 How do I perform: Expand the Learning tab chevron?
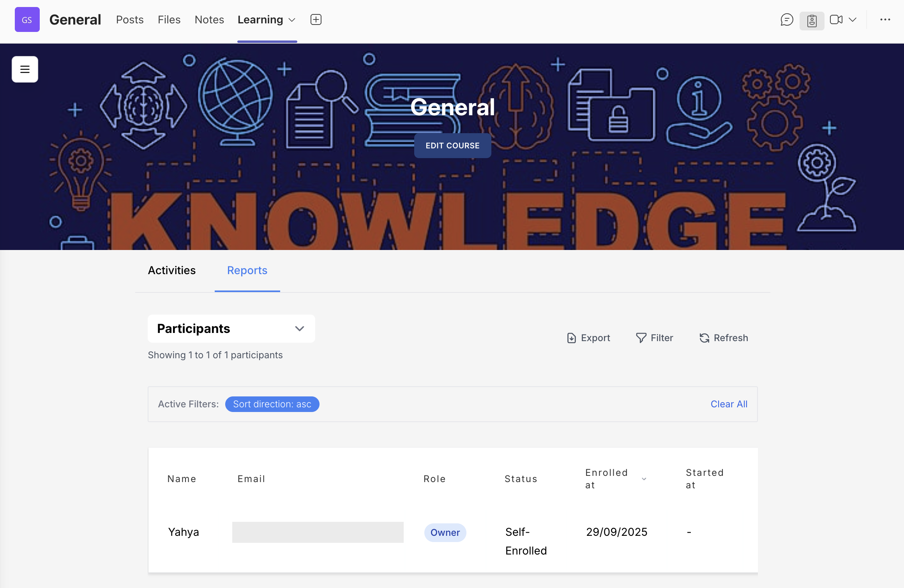[292, 20]
